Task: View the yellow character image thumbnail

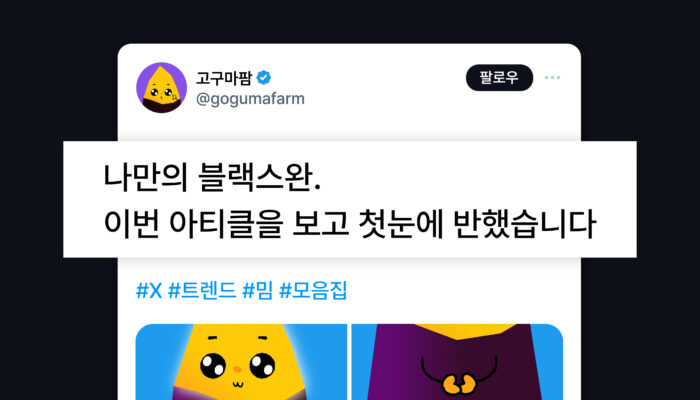Action: tap(241, 362)
